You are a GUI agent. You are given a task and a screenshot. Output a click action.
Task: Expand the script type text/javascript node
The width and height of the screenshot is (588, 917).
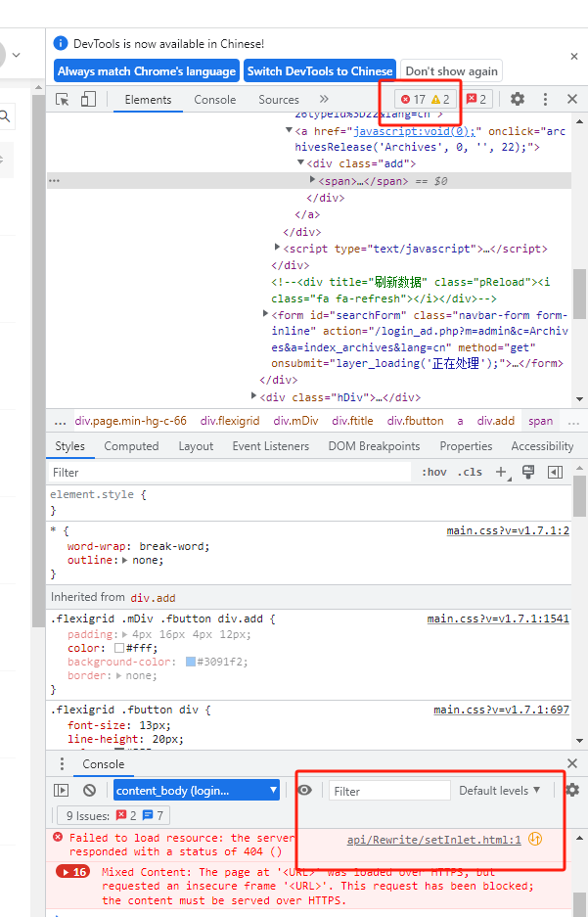coord(278,248)
